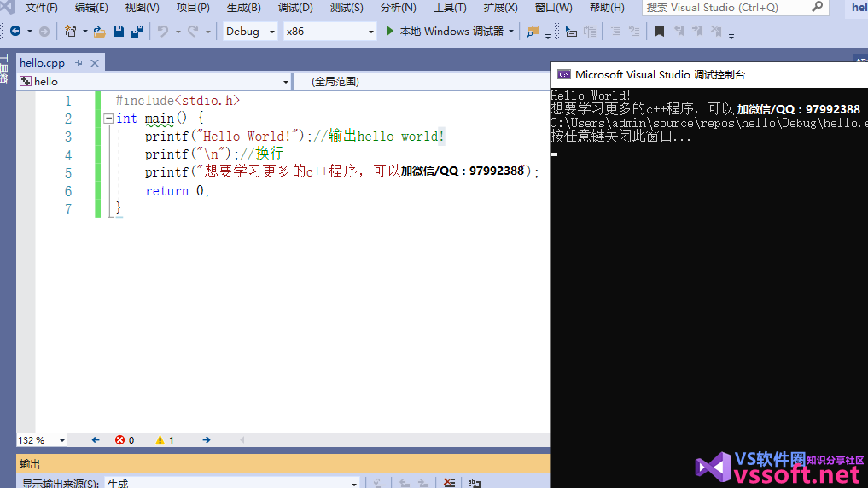
Task: Click the 输出 panel title bar
Action: [283, 463]
